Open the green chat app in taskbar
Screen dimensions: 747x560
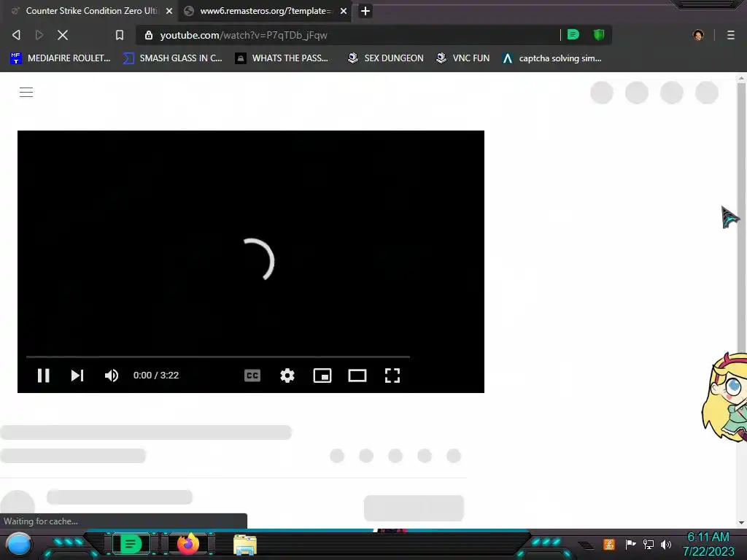coord(131,544)
